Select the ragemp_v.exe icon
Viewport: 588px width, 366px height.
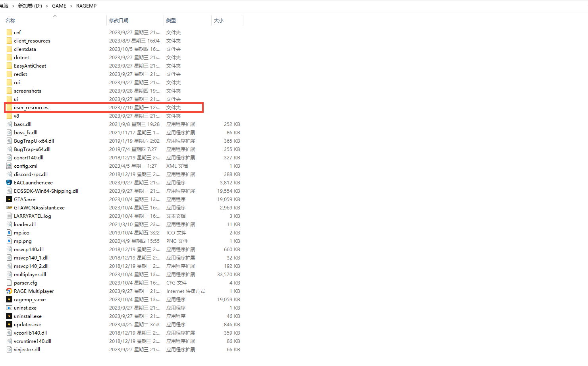pyautogui.click(x=9, y=299)
